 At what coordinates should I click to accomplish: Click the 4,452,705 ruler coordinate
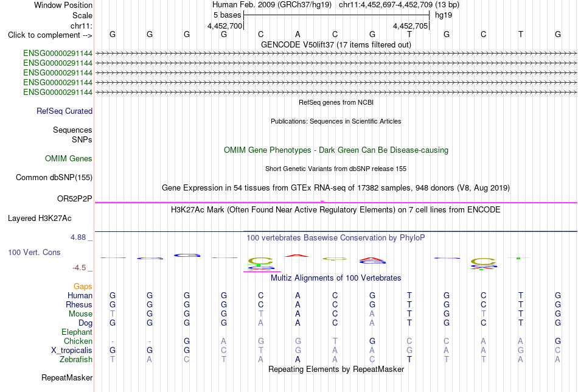[410, 26]
